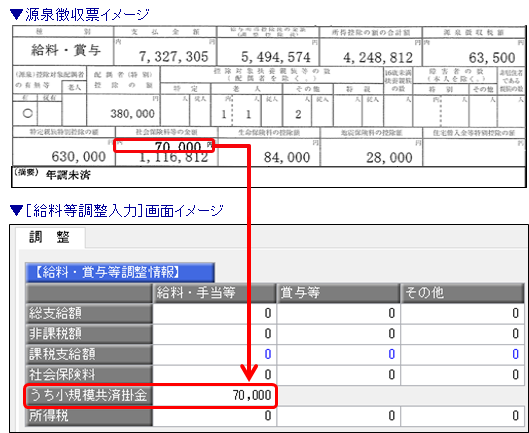Click the 84,000 life insurance deduction
Screen dimensions: 529x433
[x=287, y=157]
